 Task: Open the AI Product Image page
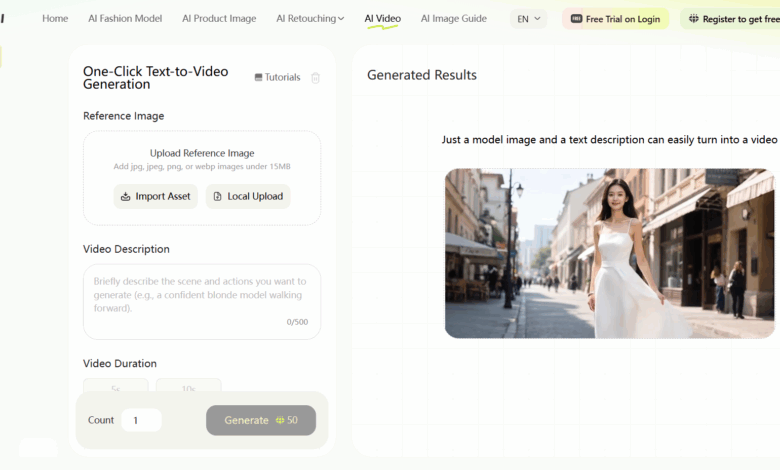point(219,19)
